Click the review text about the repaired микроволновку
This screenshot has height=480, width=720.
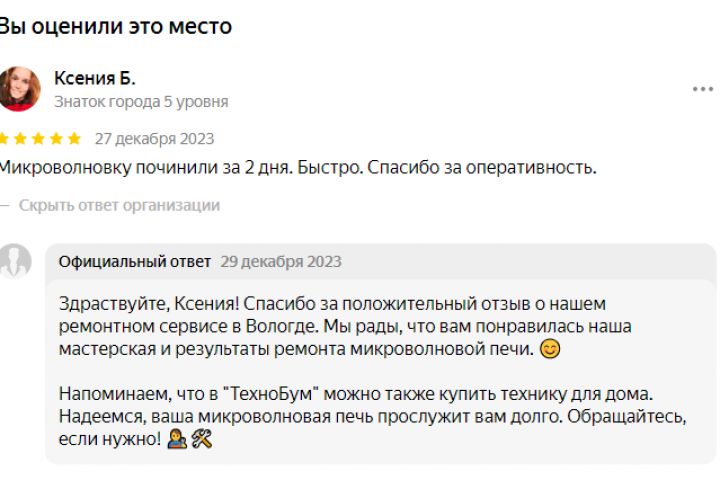pos(297,168)
